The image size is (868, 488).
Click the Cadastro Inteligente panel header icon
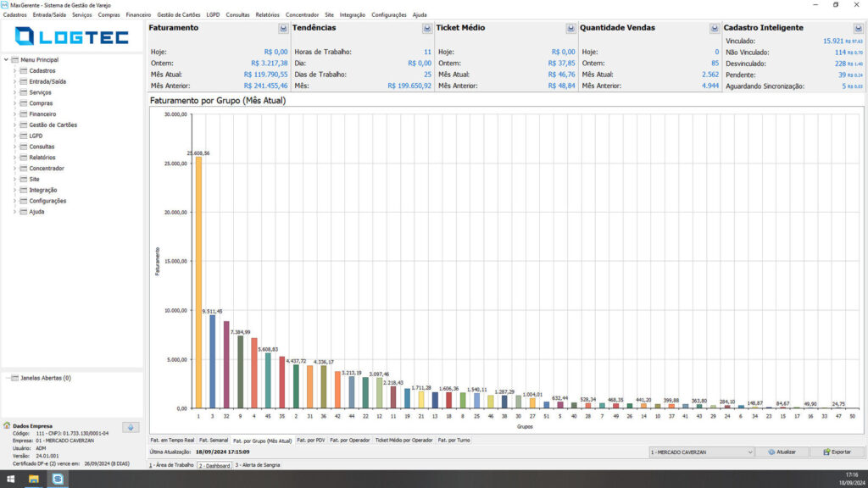pos(858,28)
